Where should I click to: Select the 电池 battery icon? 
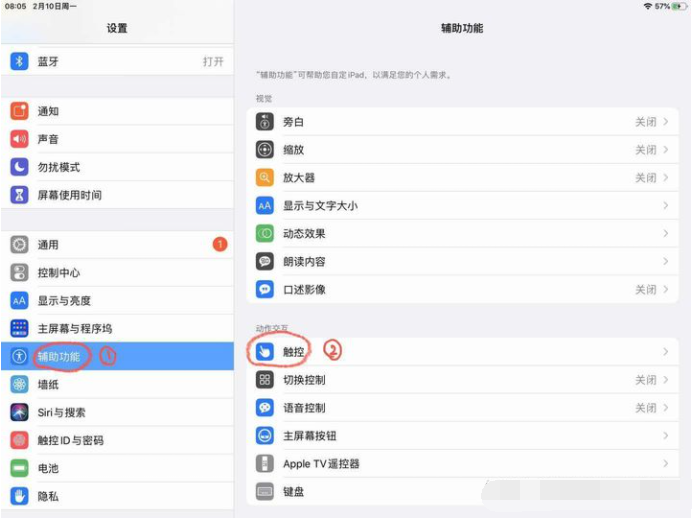19,468
